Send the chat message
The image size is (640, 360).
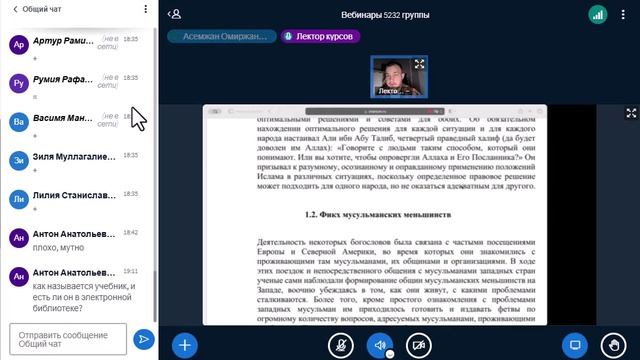point(144,339)
